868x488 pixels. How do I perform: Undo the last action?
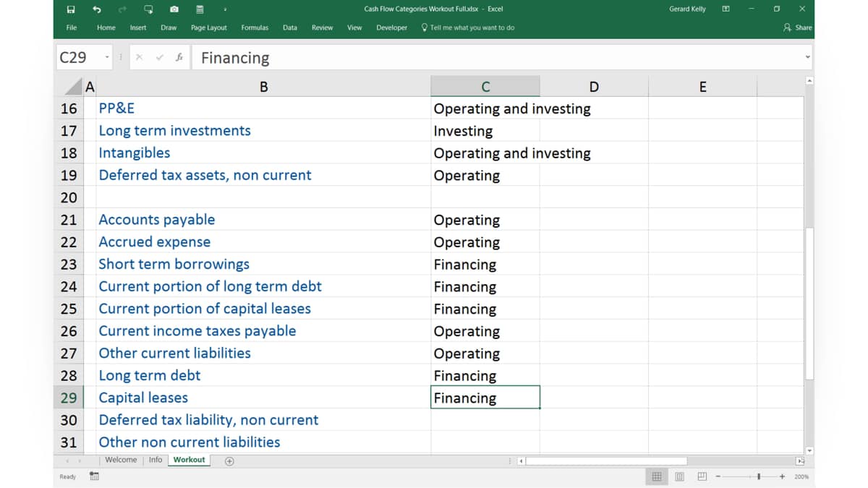click(97, 9)
